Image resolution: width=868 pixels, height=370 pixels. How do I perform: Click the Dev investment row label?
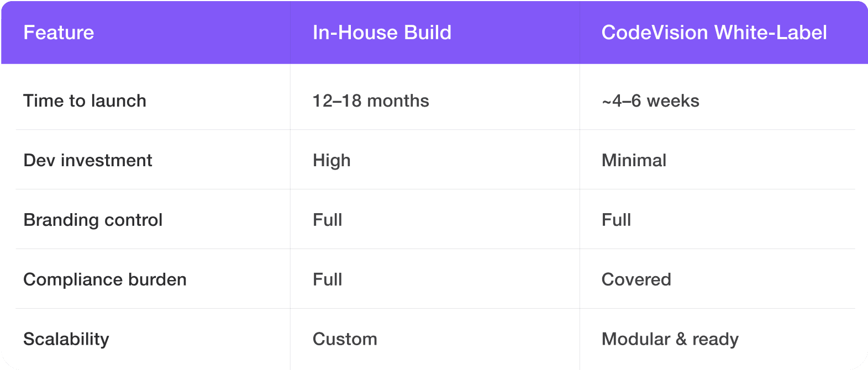point(88,161)
